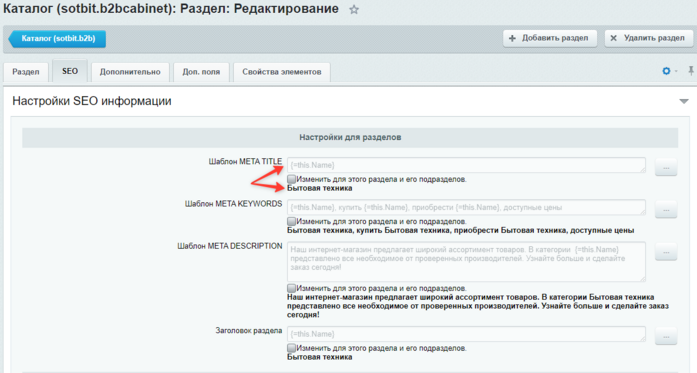Enable override checkbox under Заголовок раздела
Image resolution: width=697 pixels, height=373 pixels.
tap(291, 348)
